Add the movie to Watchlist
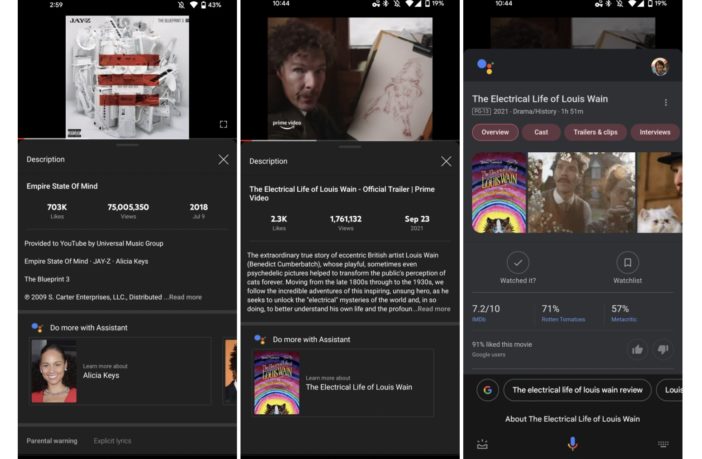 click(627, 263)
